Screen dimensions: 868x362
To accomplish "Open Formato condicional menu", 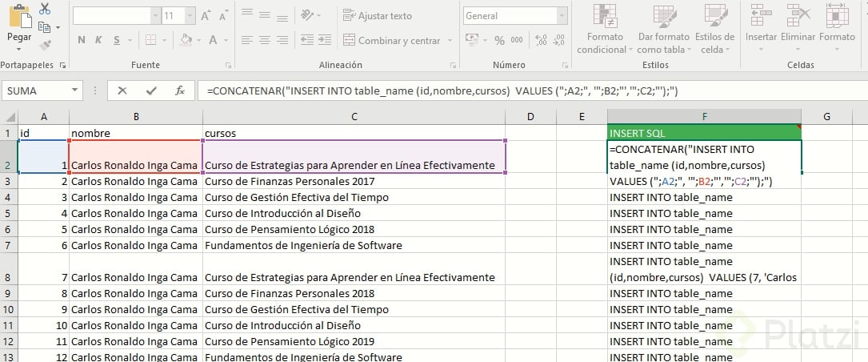I will (605, 29).
